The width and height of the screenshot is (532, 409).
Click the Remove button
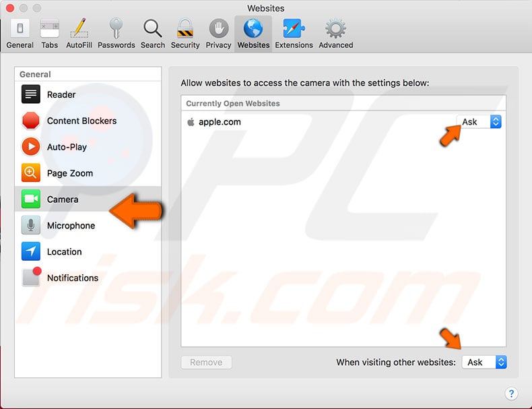coord(206,363)
